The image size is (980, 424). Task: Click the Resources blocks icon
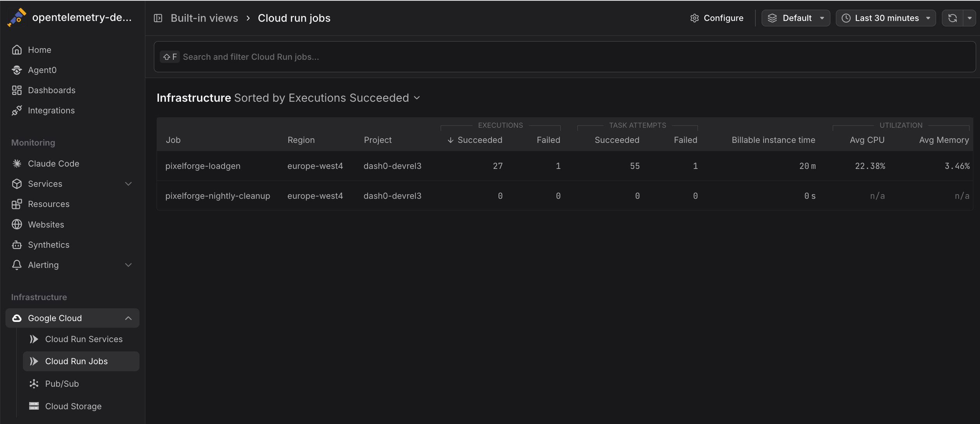(x=17, y=204)
